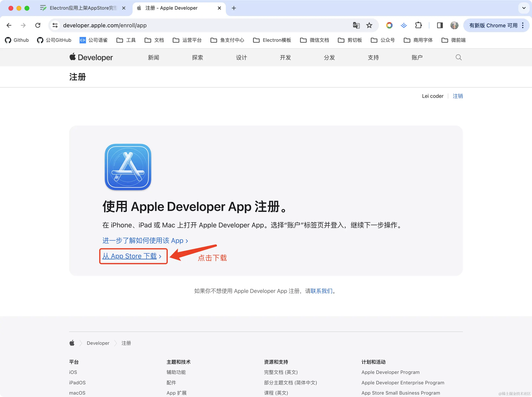Toggle the Chrome side panel icon
Screen dimensions: 532x397
(440, 25)
